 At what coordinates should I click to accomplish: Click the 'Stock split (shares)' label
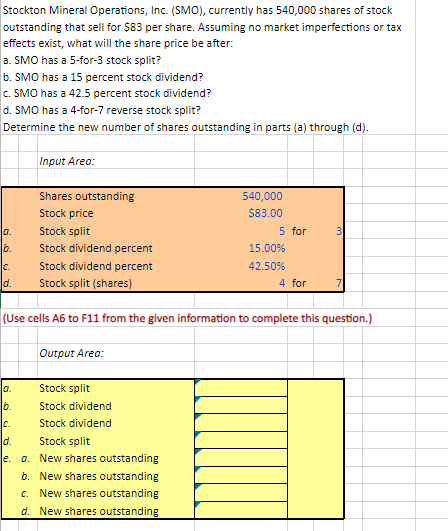86,283
